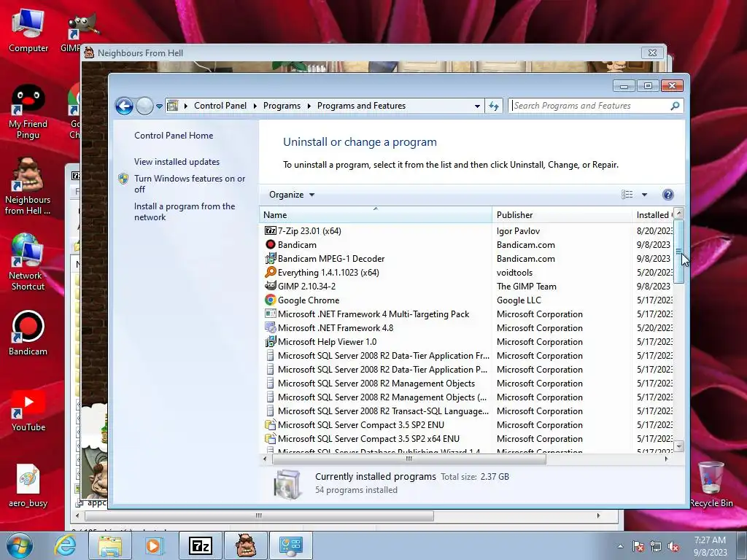
Task: Click Control Panel in the breadcrumb
Action: (220, 106)
